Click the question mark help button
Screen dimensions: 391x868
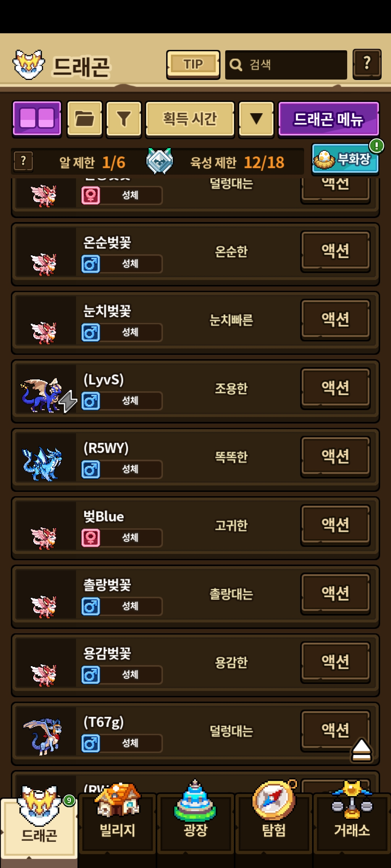(x=367, y=64)
